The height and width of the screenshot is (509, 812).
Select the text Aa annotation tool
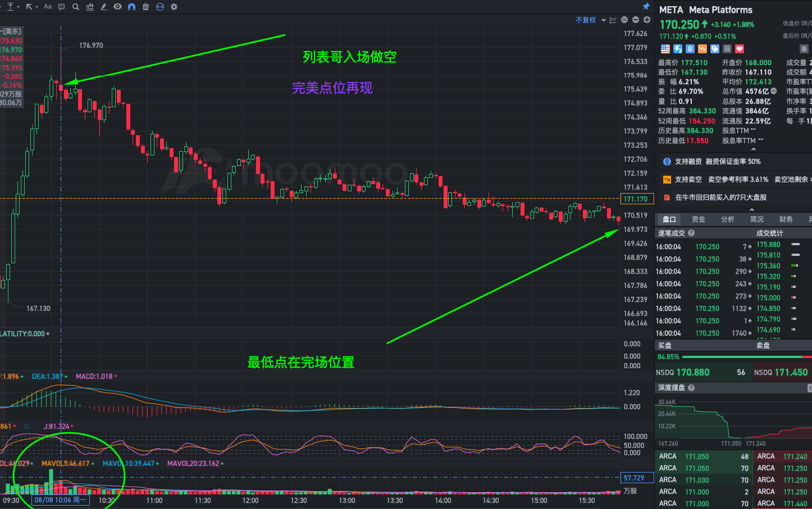pos(48,7)
